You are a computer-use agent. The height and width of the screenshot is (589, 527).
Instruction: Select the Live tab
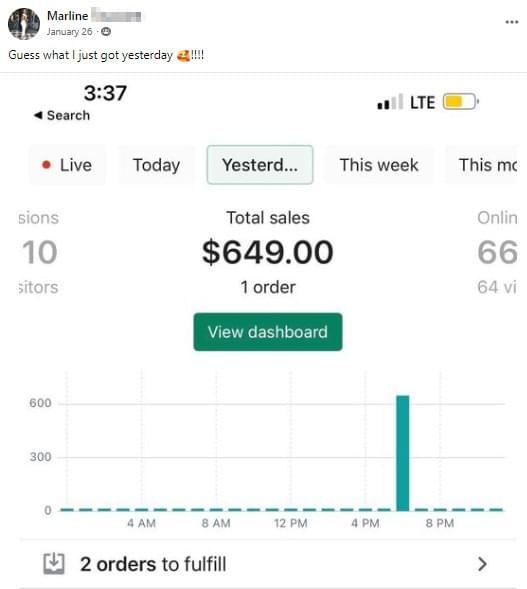coord(67,165)
